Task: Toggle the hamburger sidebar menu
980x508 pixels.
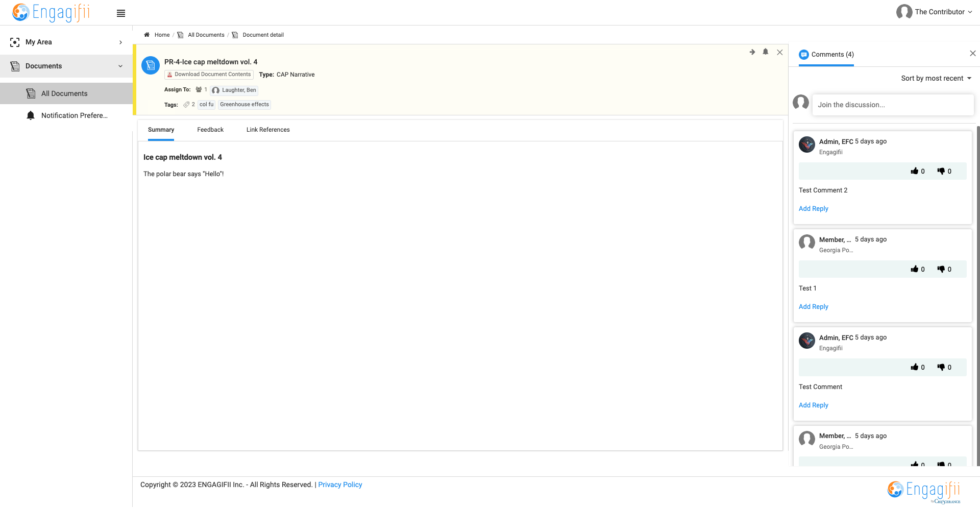Action: [121, 13]
